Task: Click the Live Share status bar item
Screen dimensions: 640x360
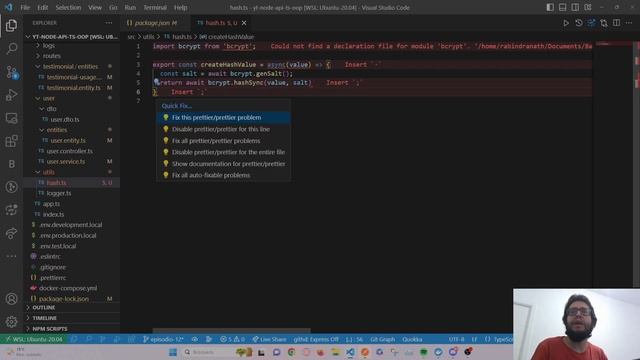Action: [269, 339]
